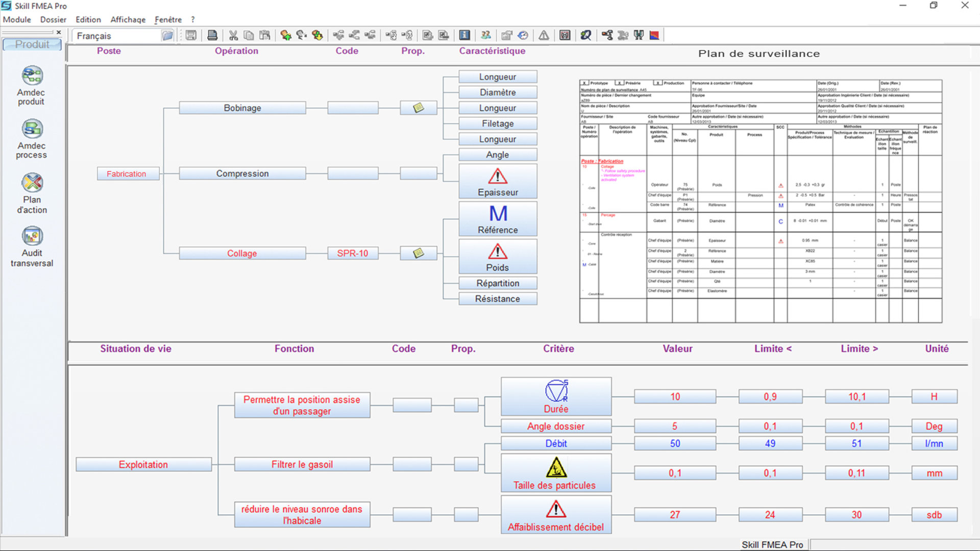The width and height of the screenshot is (980, 551).
Task: Select the Filtrer le gasoil function
Action: [302, 464]
